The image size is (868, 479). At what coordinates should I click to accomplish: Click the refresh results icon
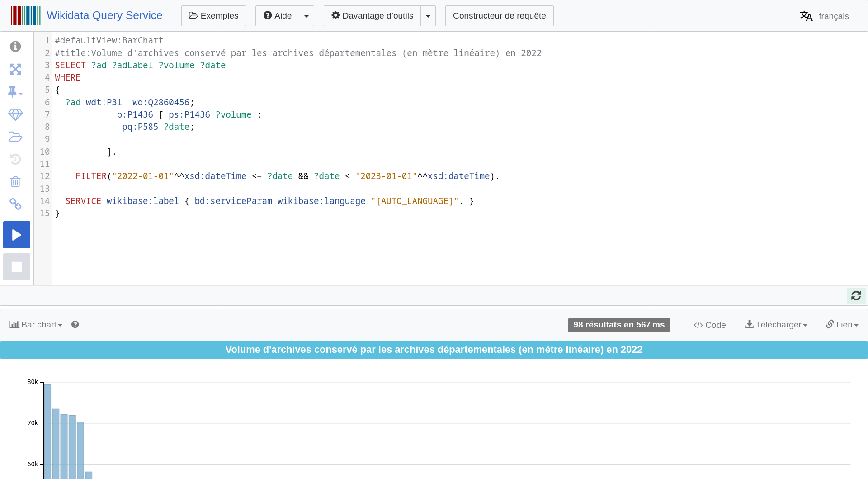[x=856, y=296]
